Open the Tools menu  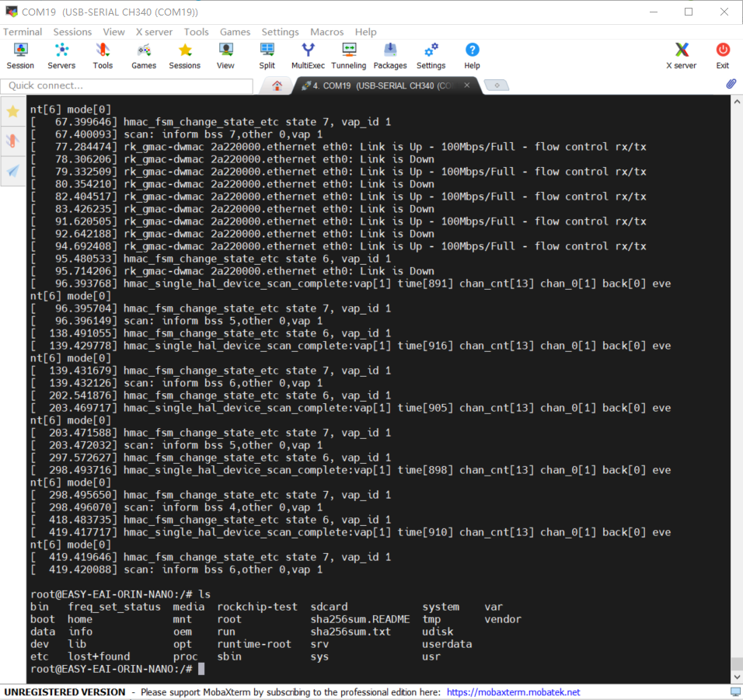click(x=196, y=32)
